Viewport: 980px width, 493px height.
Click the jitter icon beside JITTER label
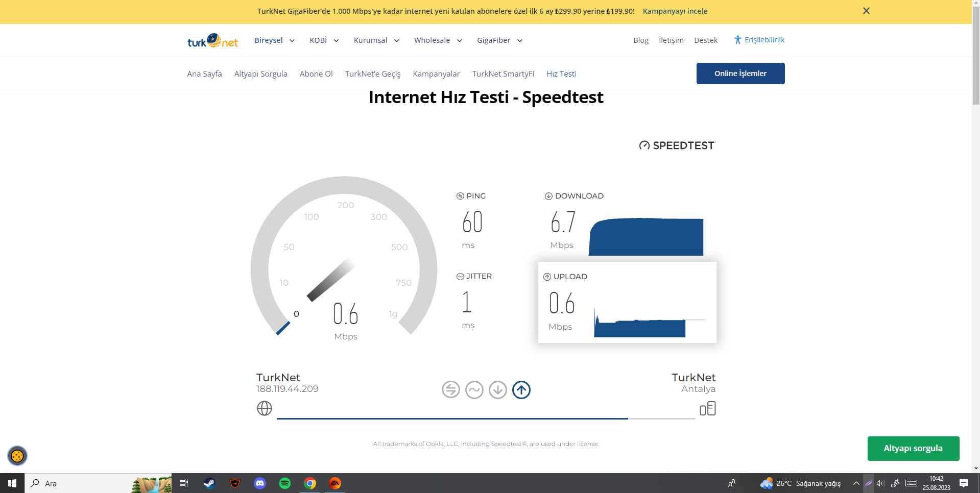[x=460, y=276]
